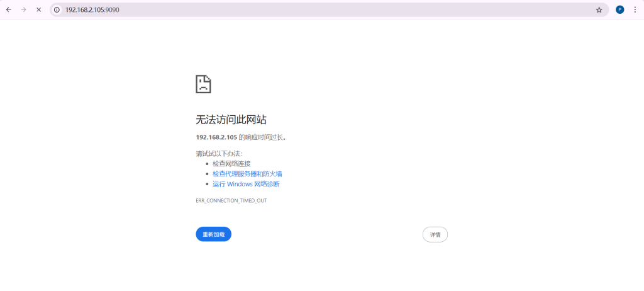
Task: Click the browser forward arrow
Action: (24, 10)
